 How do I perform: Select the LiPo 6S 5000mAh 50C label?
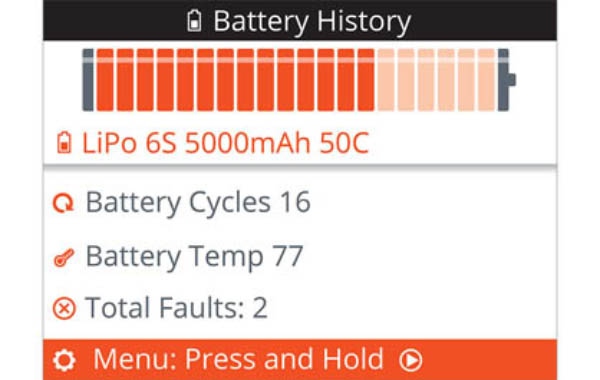coord(225,143)
